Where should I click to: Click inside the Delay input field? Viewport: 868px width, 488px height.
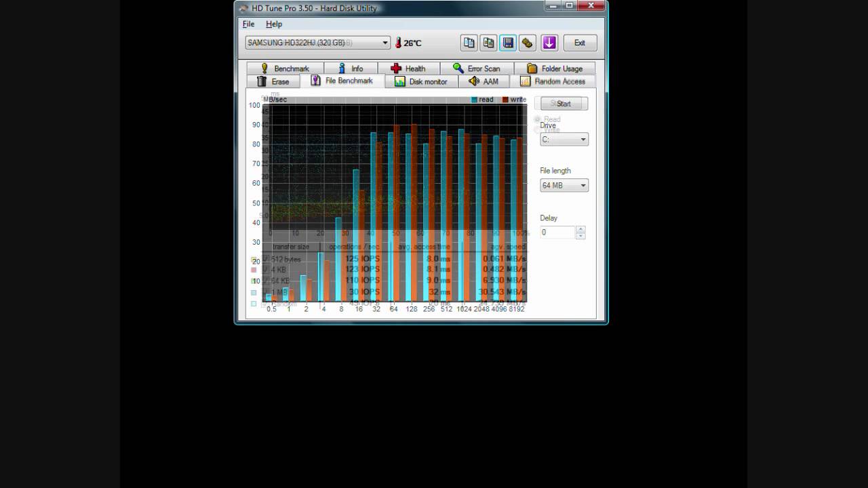point(557,232)
